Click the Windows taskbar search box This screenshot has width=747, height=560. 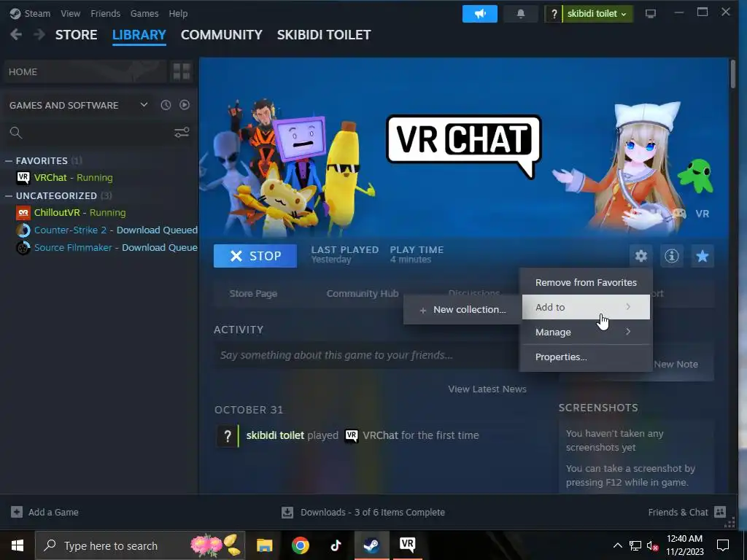pos(140,545)
